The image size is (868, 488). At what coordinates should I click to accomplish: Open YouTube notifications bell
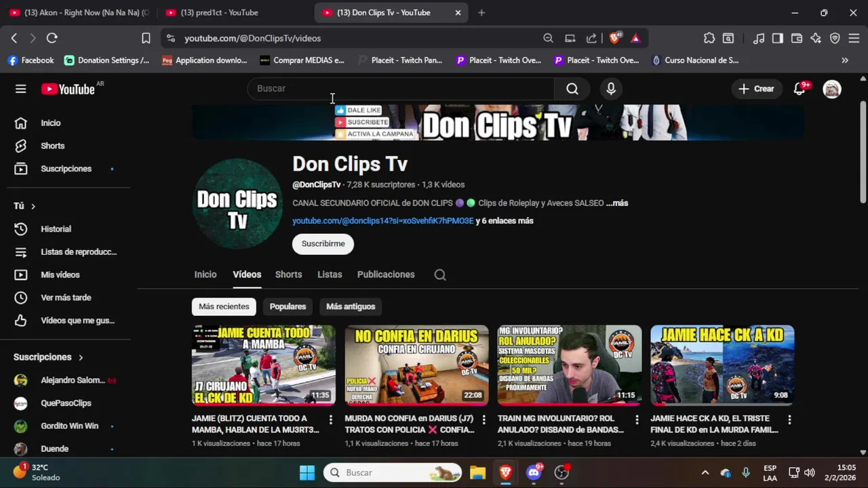[x=800, y=89]
